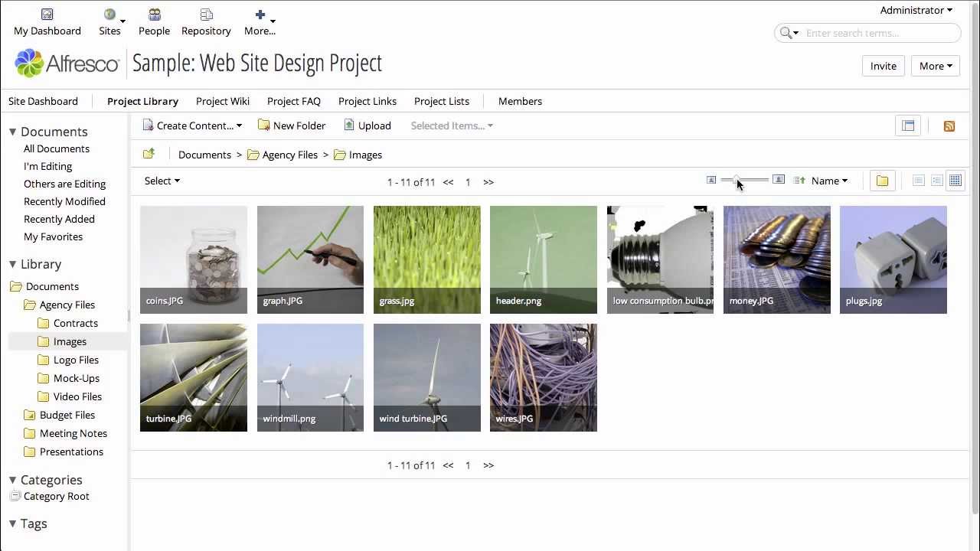The image size is (980, 551).
Task: Toggle show folders button
Action: point(882,181)
